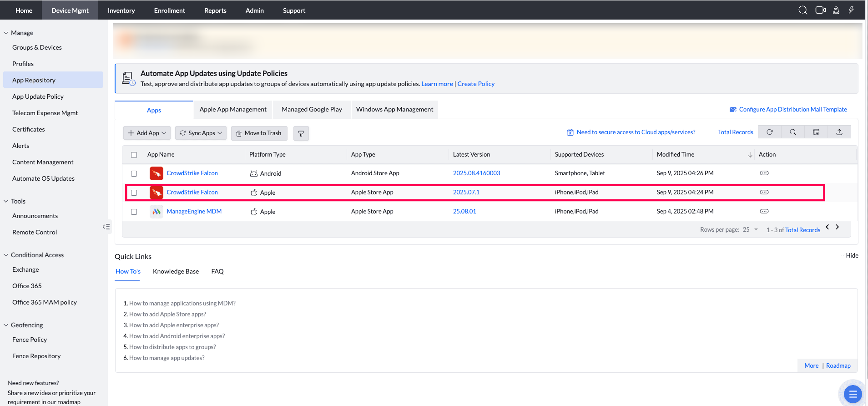Open action menu for ManageEngine MDM row
The height and width of the screenshot is (406, 868).
coord(764,211)
